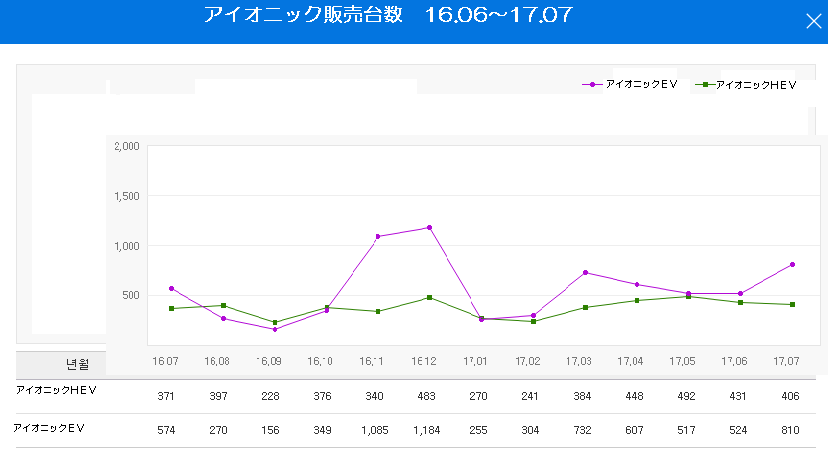Click HEV value 492 in table
This screenshot has width=828, height=462.
[686, 396]
